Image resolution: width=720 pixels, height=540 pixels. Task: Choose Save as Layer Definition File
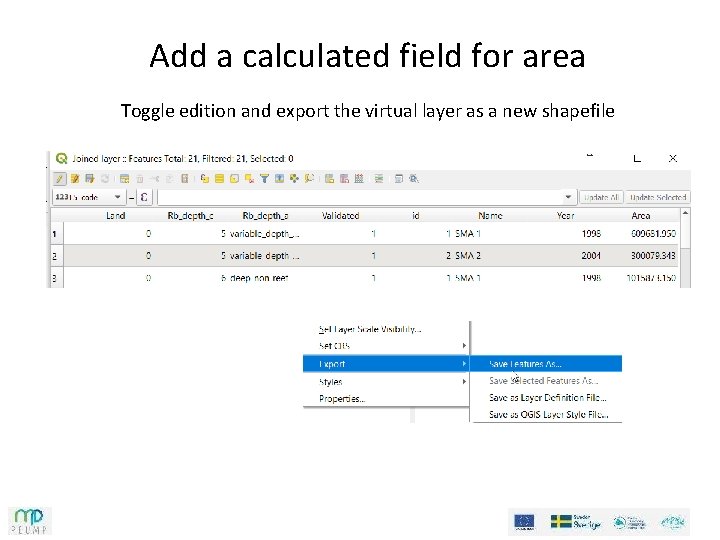[x=547, y=398]
